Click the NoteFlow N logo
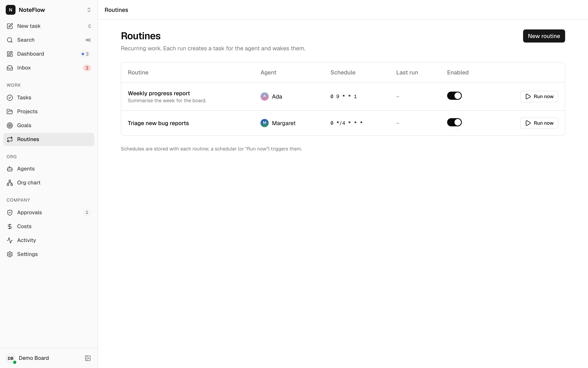Screen dimensions: 588x368 click(10, 10)
